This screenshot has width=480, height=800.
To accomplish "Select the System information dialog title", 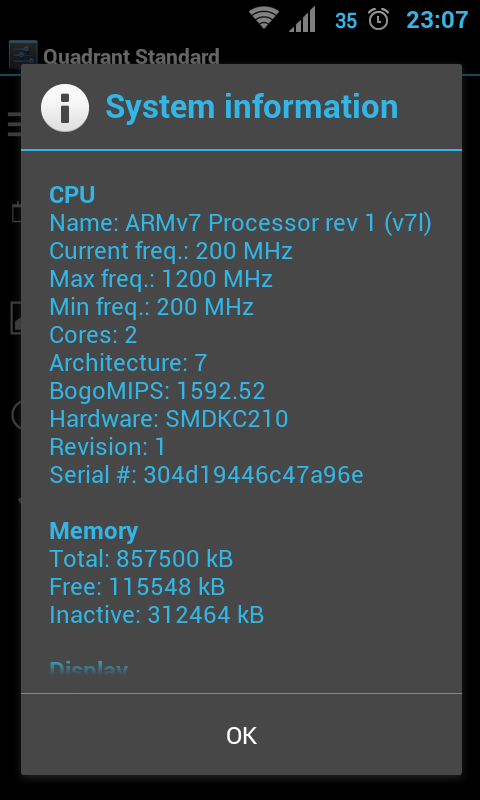I will pyautogui.click(x=251, y=107).
